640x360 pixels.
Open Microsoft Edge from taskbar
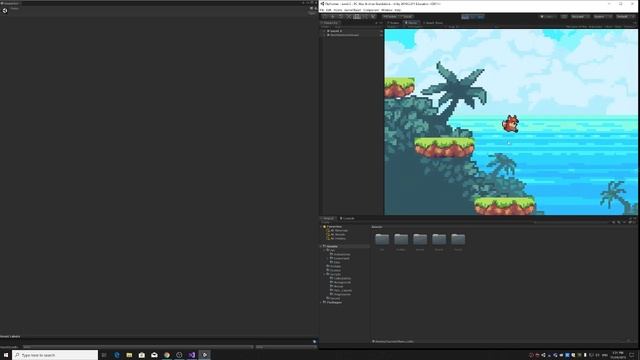coord(117,355)
